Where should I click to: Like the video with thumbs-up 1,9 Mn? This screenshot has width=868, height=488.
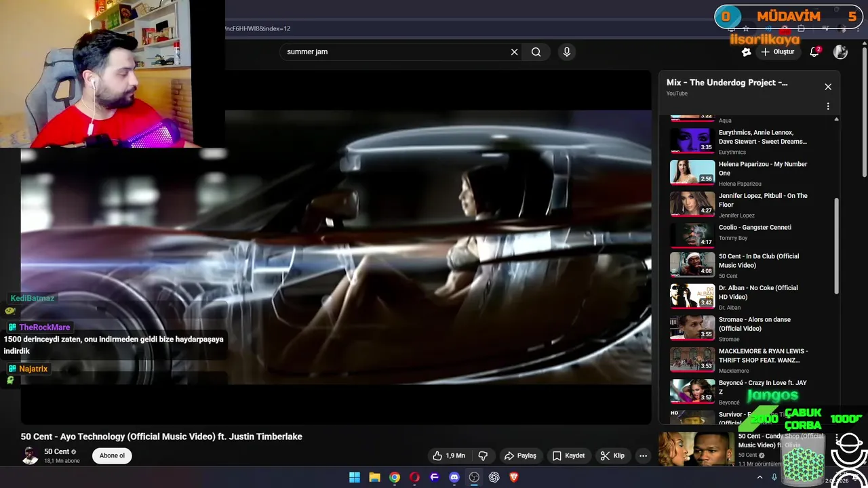coord(449,456)
